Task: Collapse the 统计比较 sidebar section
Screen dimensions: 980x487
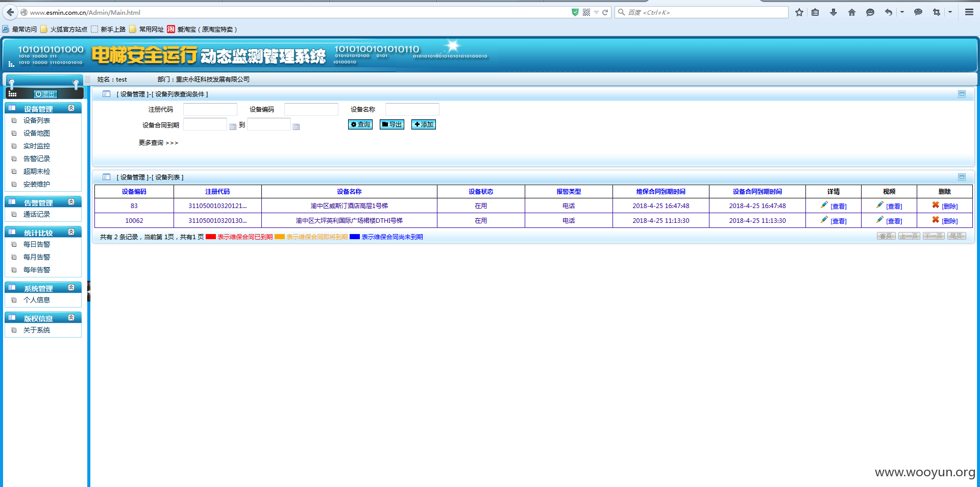Action: (71, 232)
